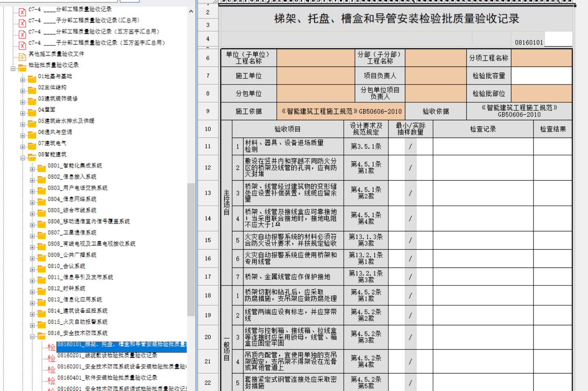Click the 0803_用户电话交换系统 folder icon

coord(42,191)
